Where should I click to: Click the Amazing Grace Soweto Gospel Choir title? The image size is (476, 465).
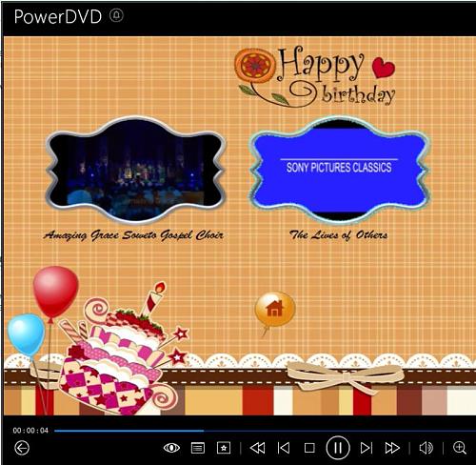pos(133,235)
